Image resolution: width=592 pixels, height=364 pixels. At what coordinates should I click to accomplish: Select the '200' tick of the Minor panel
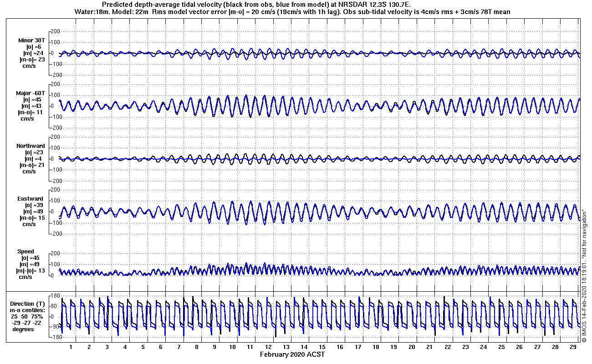56,31
